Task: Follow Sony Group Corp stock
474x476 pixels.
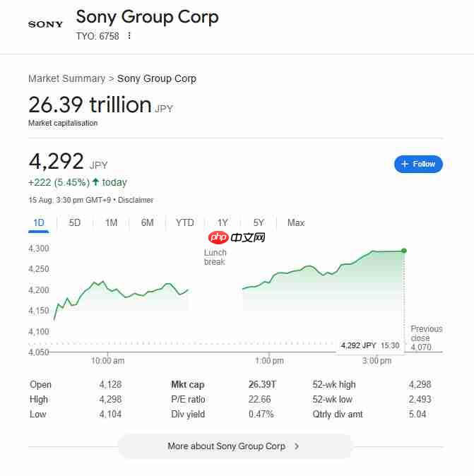Action: [x=418, y=164]
